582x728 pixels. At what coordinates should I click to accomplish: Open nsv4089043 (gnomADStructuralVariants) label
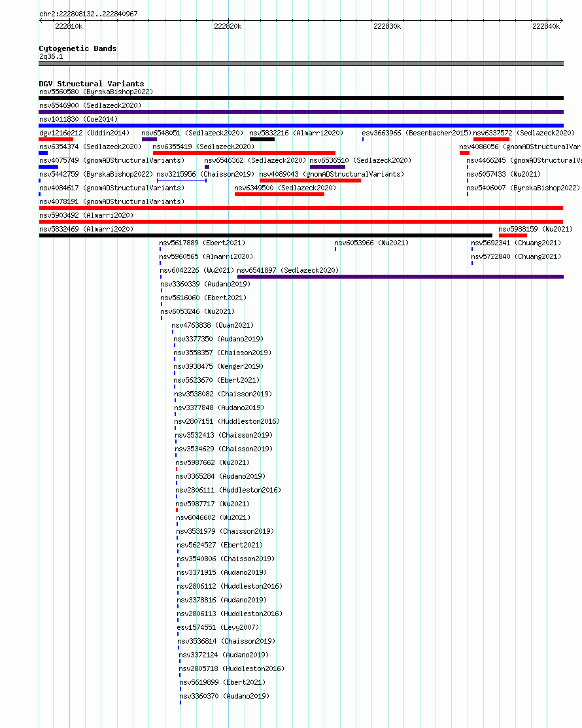coord(332,174)
